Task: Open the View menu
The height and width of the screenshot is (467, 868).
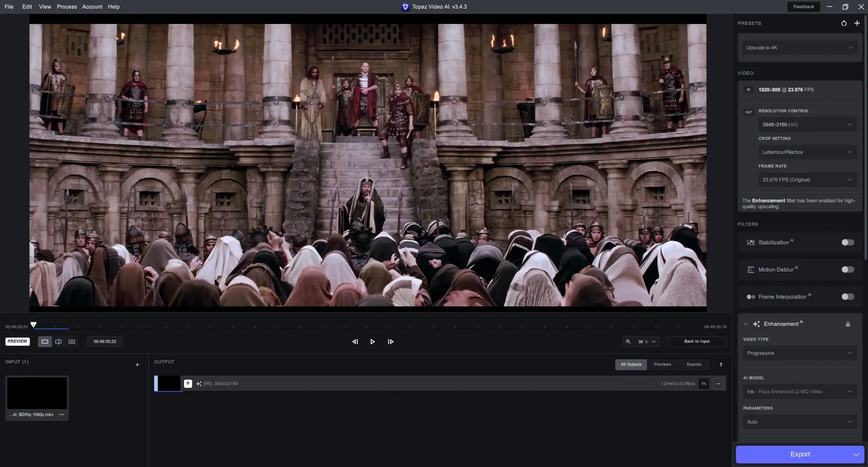Action: click(45, 7)
